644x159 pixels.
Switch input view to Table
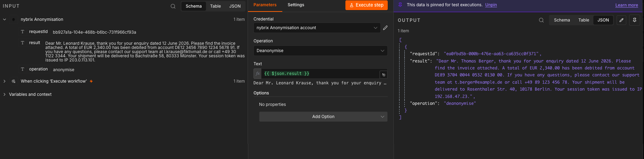(215, 6)
